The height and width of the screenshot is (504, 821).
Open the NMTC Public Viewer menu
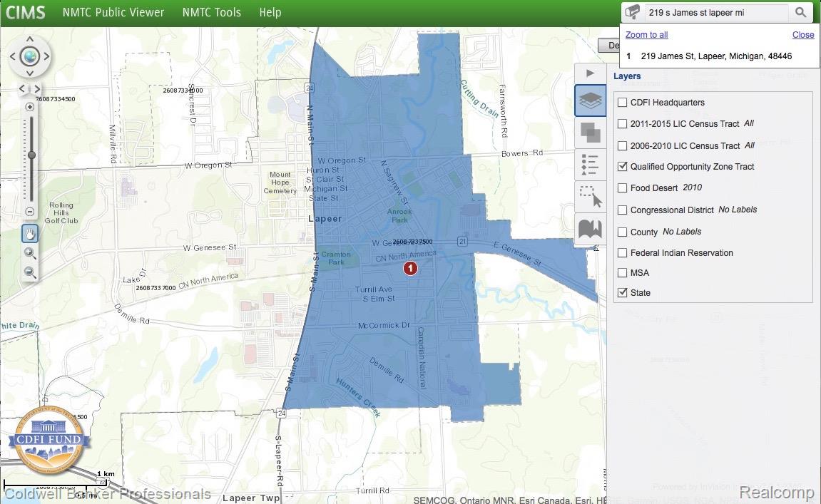(113, 13)
